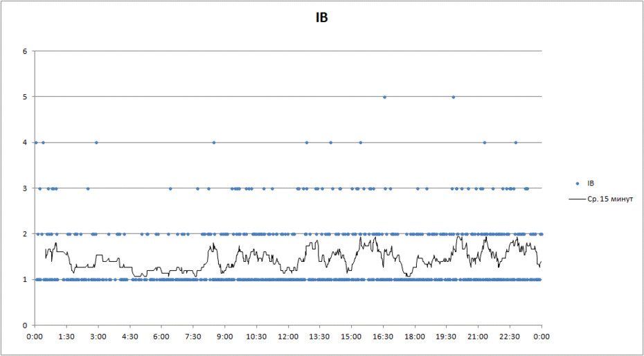
Task: Click y-axis label 0
Action: pyautogui.click(x=25, y=325)
